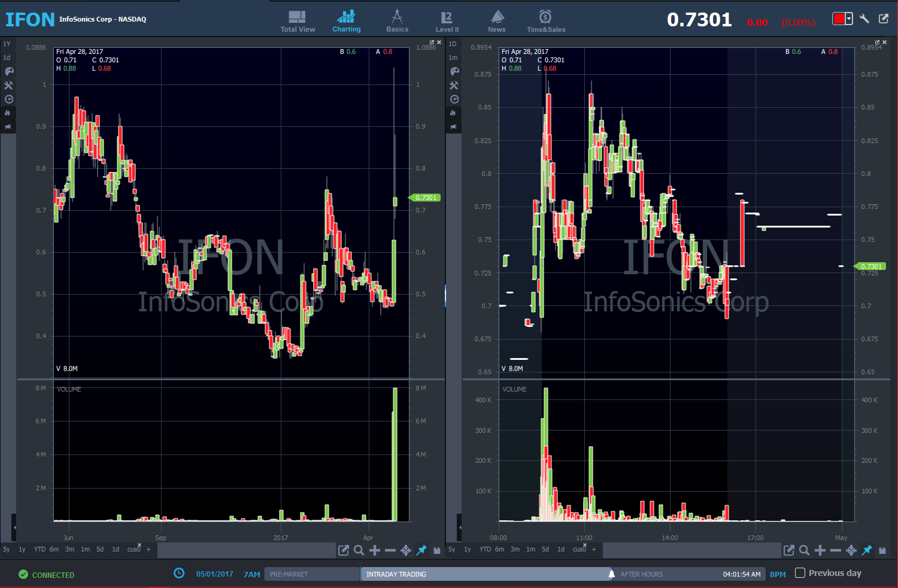Toggle the pin on left chart toolbar
The height and width of the screenshot is (588, 898).
421,550
